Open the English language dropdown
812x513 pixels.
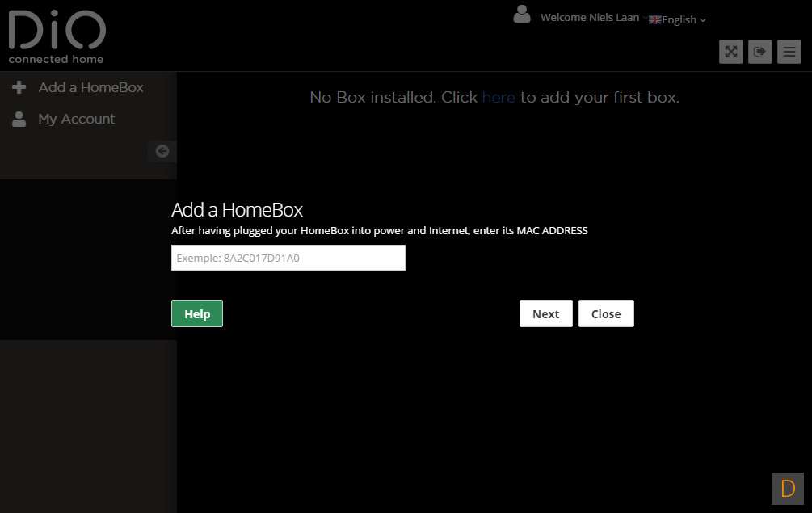point(679,20)
